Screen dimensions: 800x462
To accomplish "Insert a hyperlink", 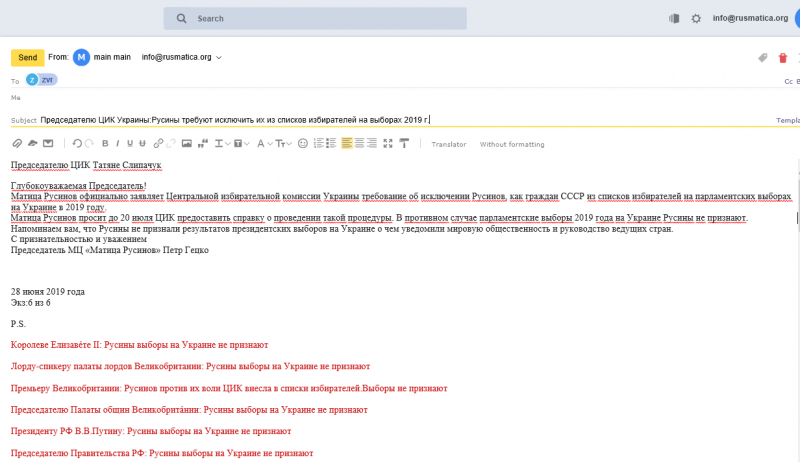I will click(x=158, y=143).
